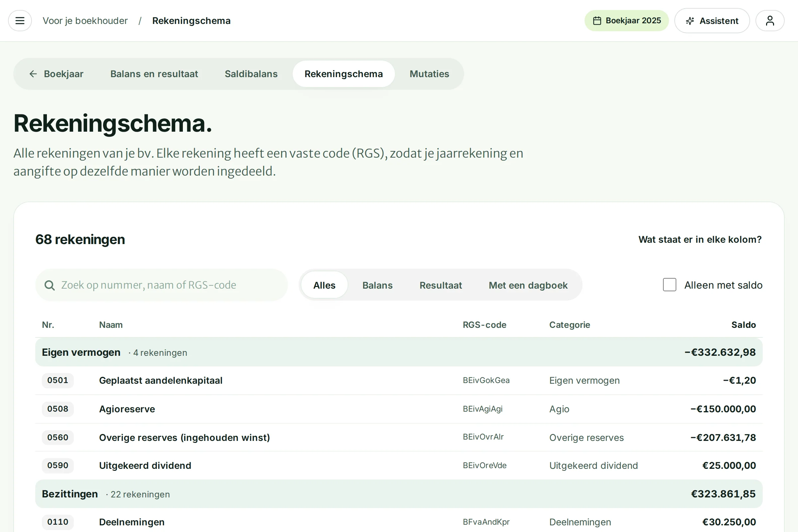
Task: Click RGS code BEivAgiAgi
Action: [482, 409]
